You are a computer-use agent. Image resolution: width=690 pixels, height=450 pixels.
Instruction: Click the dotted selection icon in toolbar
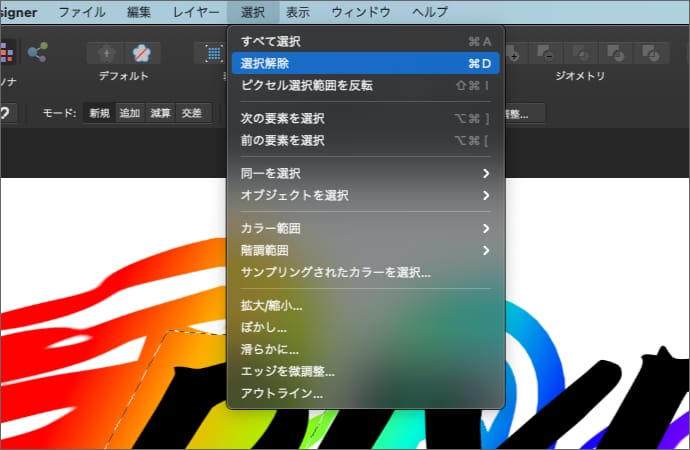tap(214, 52)
